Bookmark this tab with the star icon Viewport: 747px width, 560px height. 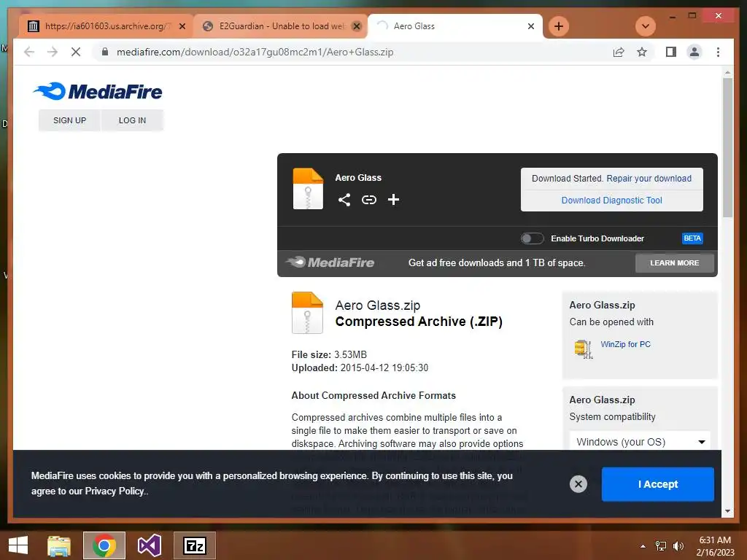pyautogui.click(x=642, y=52)
